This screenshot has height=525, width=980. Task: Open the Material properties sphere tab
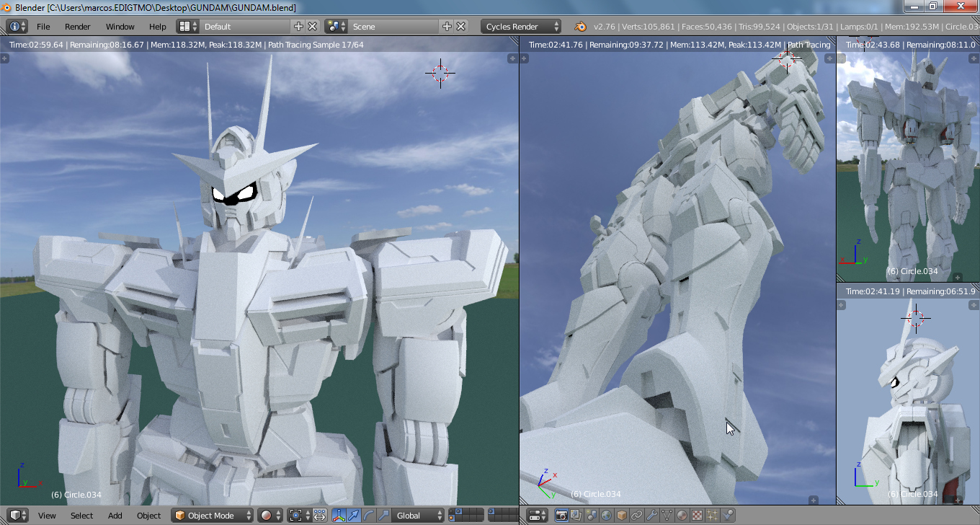click(x=682, y=516)
